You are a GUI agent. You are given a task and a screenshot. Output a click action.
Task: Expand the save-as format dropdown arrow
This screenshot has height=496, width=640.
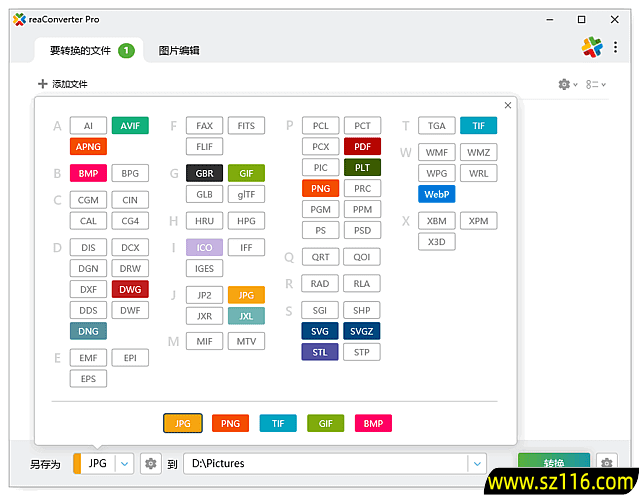[x=124, y=464]
